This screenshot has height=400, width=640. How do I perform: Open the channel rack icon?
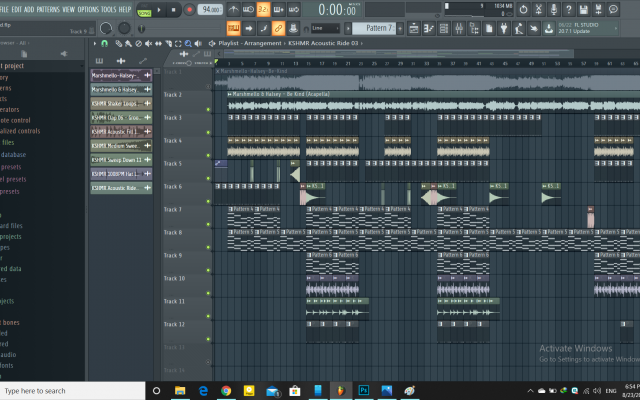(x=444, y=29)
